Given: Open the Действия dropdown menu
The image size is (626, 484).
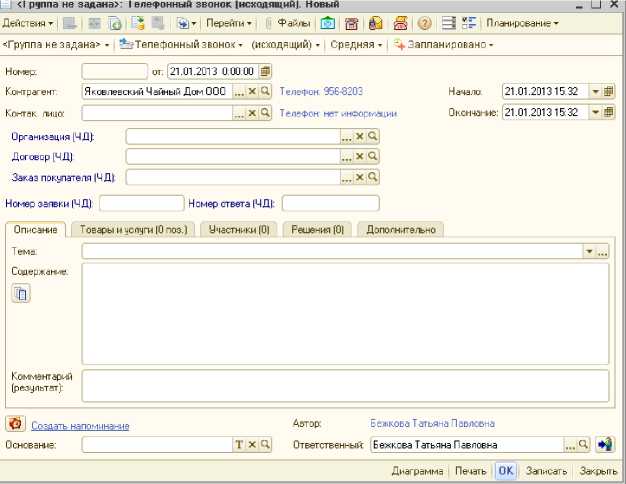Looking at the screenshot, I should pos(28,23).
